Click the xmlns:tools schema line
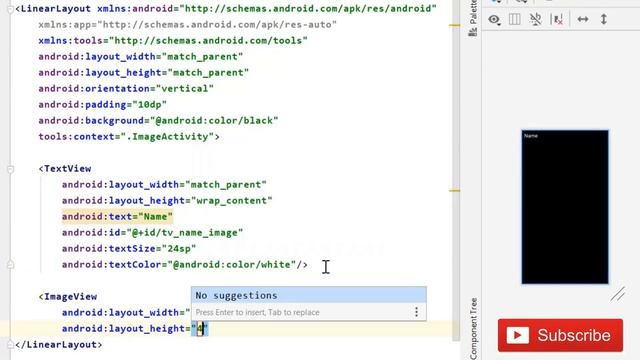The width and height of the screenshot is (640, 360). coord(173,40)
